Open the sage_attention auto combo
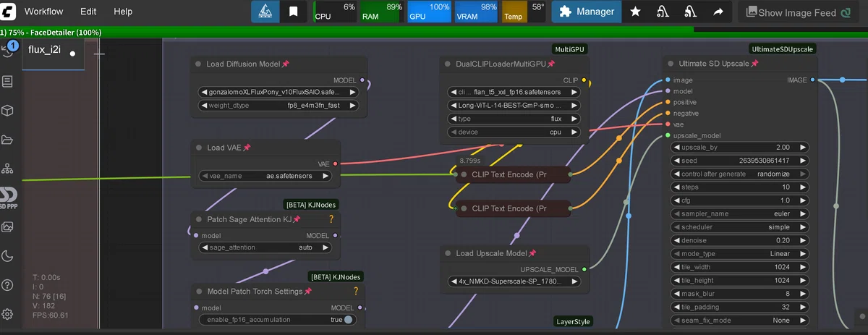The height and width of the screenshot is (335, 868). point(265,247)
